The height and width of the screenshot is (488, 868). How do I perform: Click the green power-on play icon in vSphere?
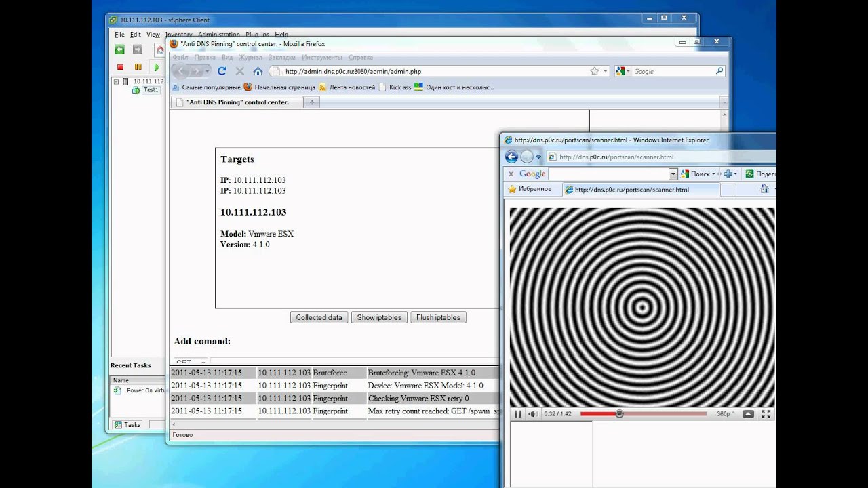tap(157, 67)
